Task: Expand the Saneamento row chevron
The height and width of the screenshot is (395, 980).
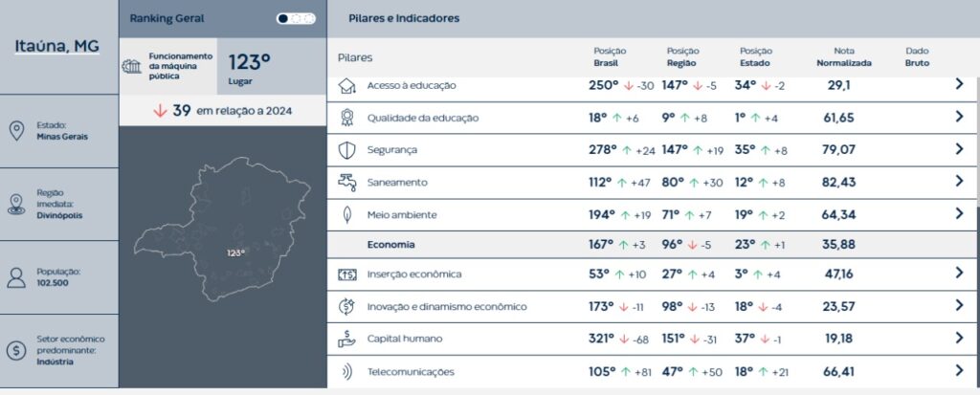Action: [958, 182]
